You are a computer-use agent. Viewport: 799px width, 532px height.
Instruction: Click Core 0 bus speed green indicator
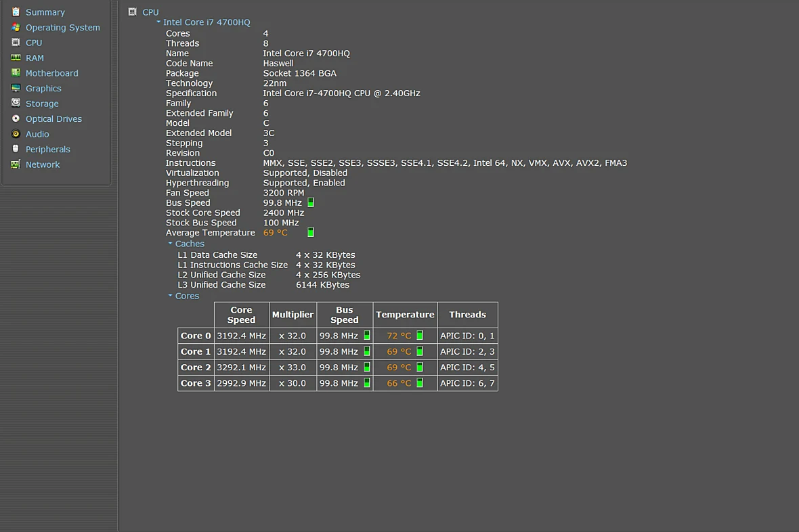367,335
